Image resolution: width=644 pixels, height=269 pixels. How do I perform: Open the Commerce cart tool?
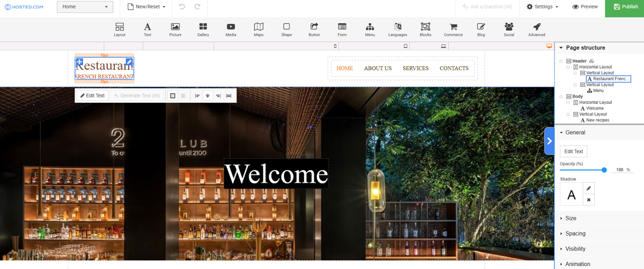[453, 30]
